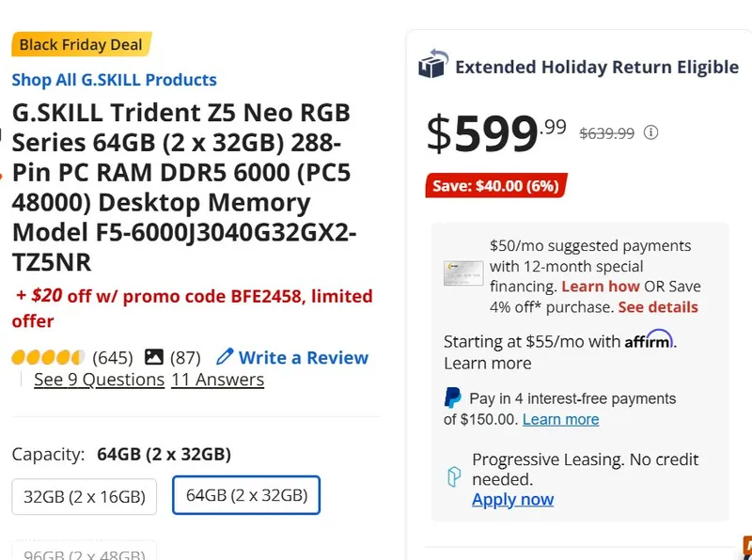Open the Shop All G.SKILL Products link
The width and height of the screenshot is (752, 560).
(114, 80)
